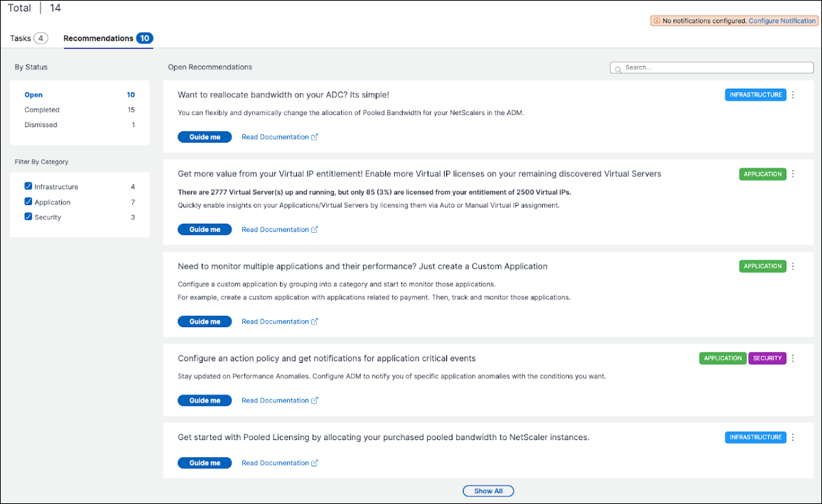Open three-dot menu on Virtual IP entitlement card
Viewport: 822px width, 504px height.
(793, 174)
